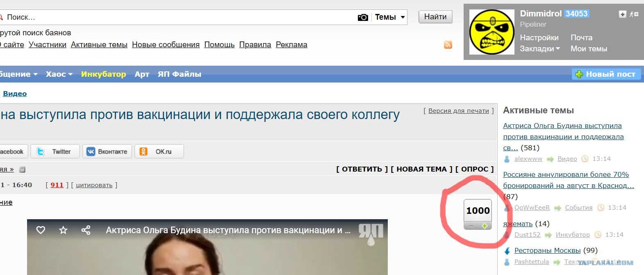Share the topic on Вконтакте
The image size is (644, 275).
point(107,151)
